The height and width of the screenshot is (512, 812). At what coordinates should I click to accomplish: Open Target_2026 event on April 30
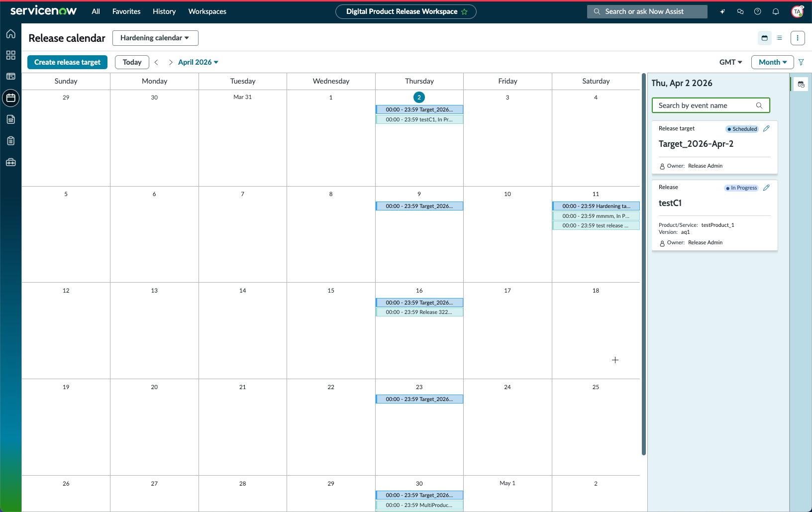click(419, 495)
